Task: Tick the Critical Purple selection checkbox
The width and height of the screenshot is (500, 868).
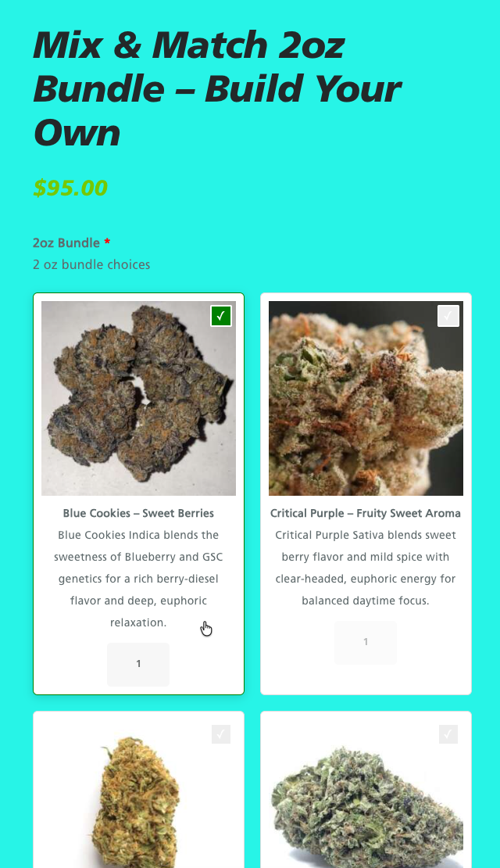Action: (448, 316)
